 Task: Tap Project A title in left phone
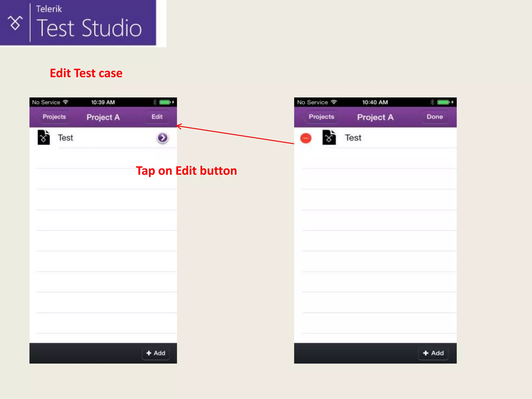tap(103, 117)
